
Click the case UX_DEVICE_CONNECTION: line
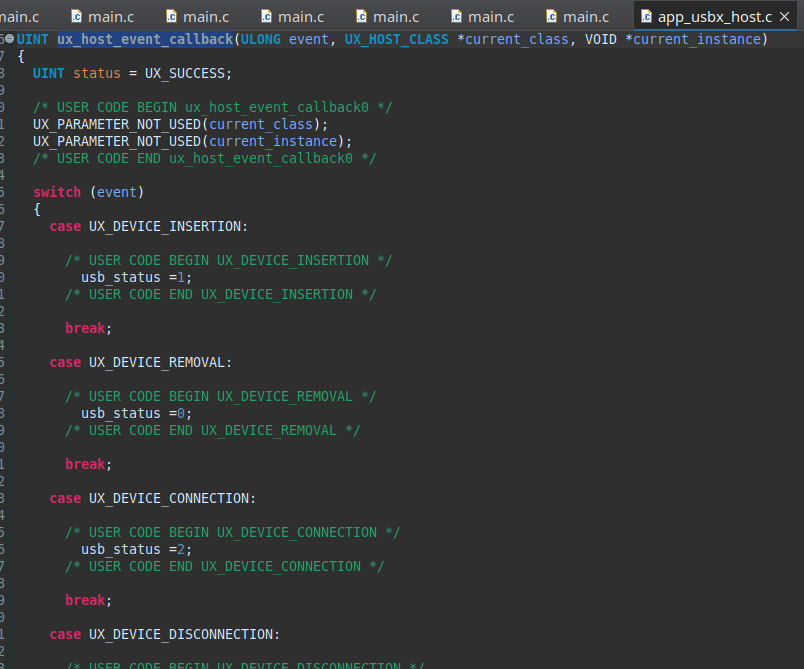[152, 498]
